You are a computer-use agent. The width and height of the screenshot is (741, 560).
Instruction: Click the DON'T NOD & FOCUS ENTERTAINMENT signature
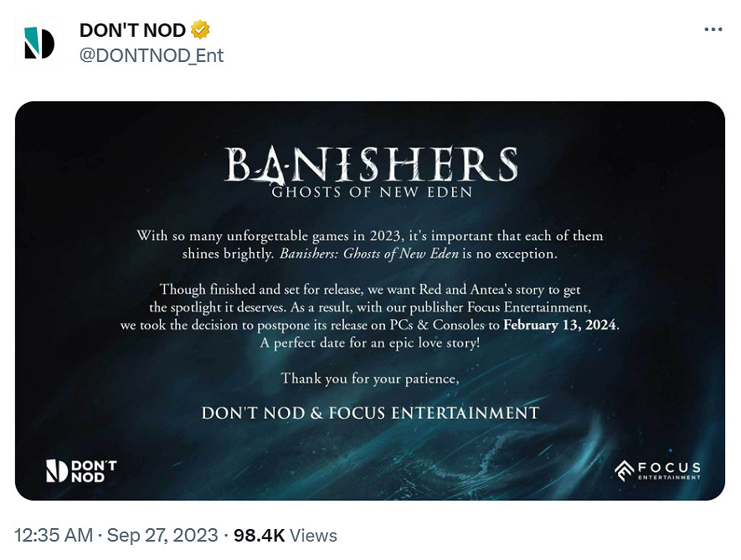pyautogui.click(x=371, y=413)
